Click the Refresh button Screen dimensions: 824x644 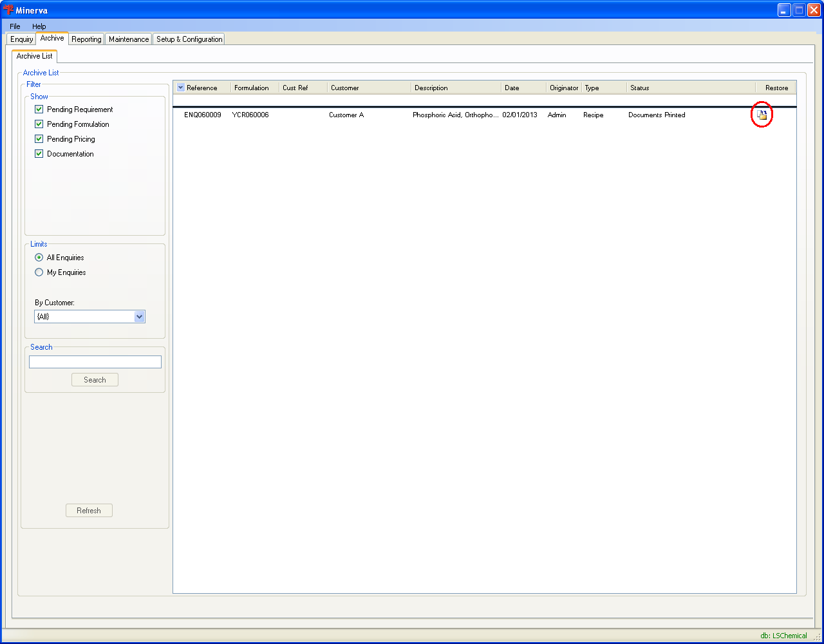pyautogui.click(x=89, y=511)
